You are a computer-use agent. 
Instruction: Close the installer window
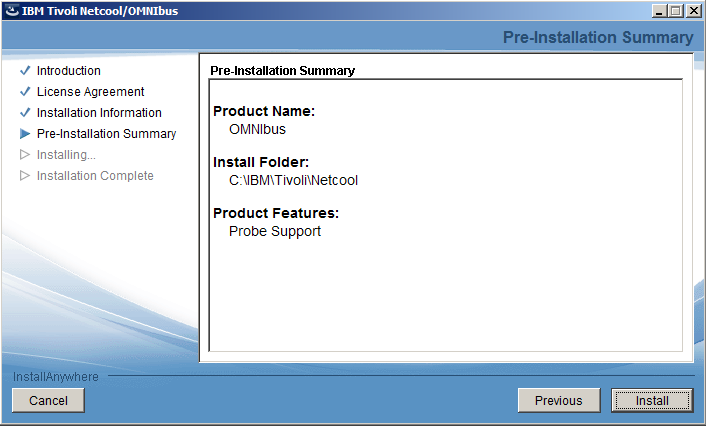pyautogui.click(x=693, y=11)
